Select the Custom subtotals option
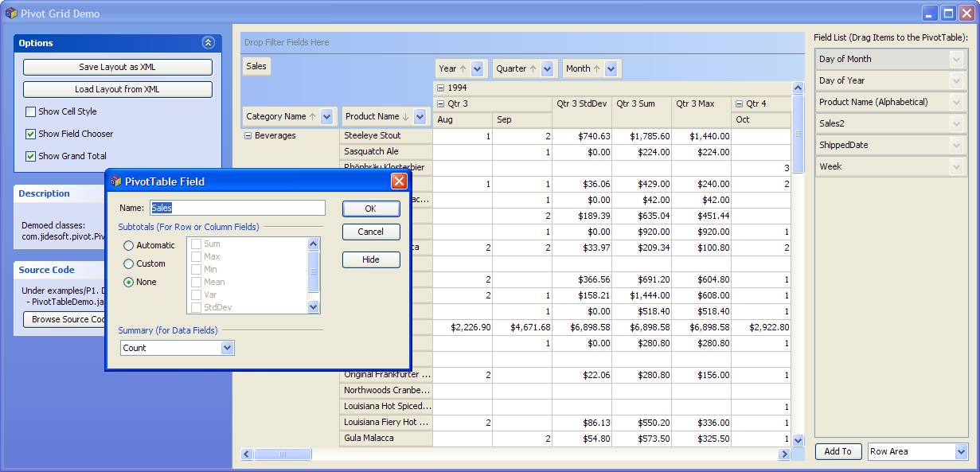Viewport: 980px width, 472px height. click(128, 264)
